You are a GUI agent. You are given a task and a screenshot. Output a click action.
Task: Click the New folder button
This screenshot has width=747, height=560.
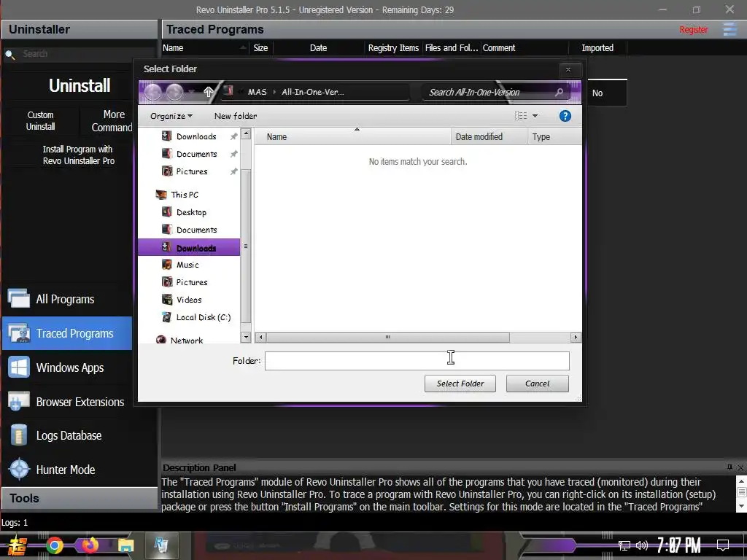point(236,116)
